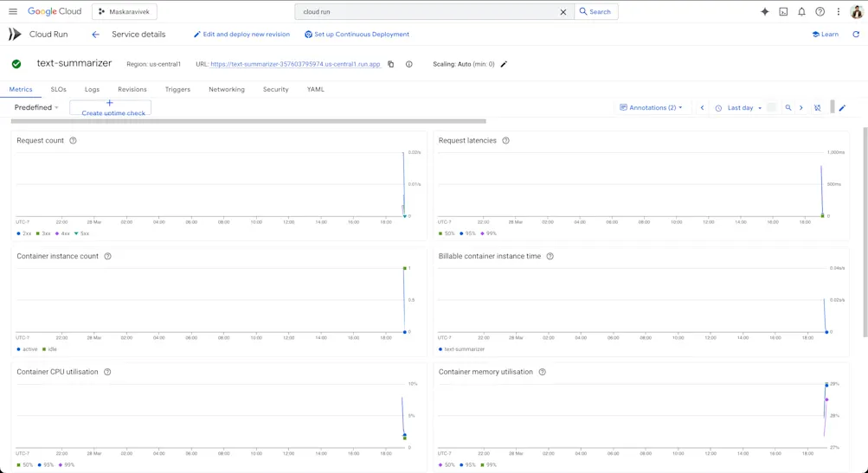
Task: Open the Annotations (2) dropdown
Action: [x=651, y=107]
